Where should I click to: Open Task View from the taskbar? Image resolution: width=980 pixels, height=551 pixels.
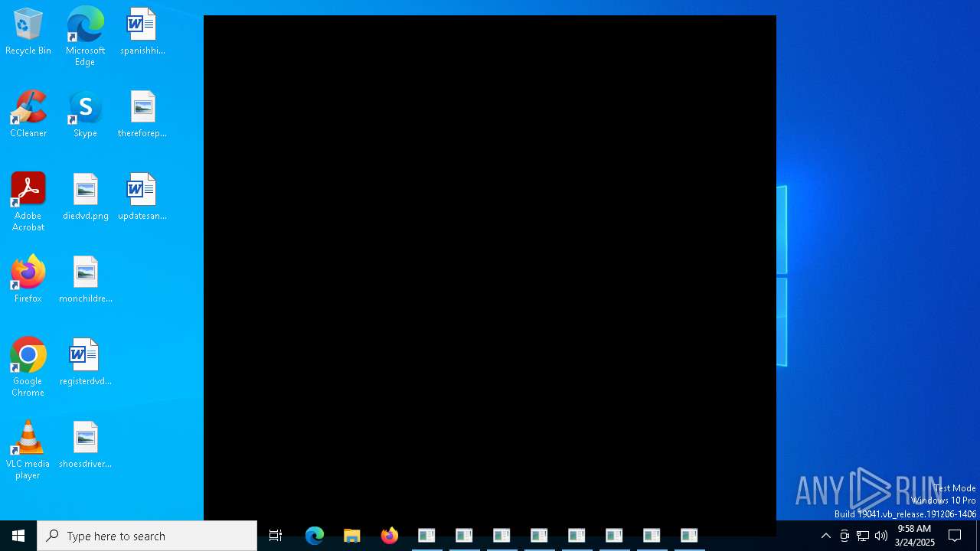click(276, 536)
